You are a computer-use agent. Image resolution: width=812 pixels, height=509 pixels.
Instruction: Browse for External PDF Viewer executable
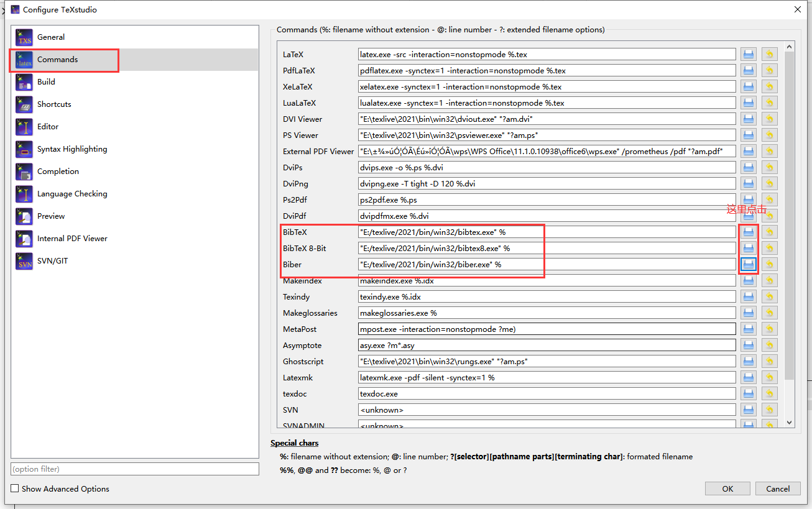click(x=749, y=151)
